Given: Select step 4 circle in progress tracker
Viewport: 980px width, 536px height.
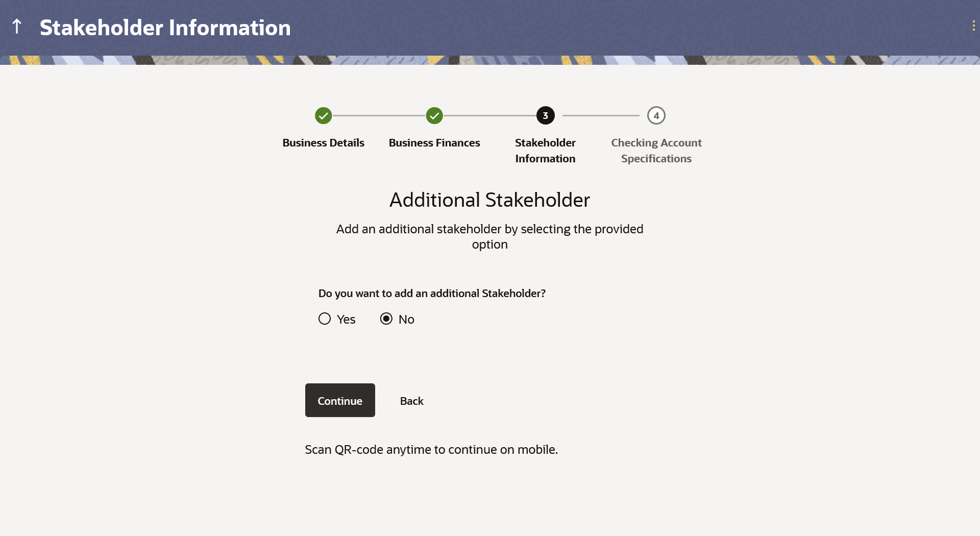Looking at the screenshot, I should (656, 116).
